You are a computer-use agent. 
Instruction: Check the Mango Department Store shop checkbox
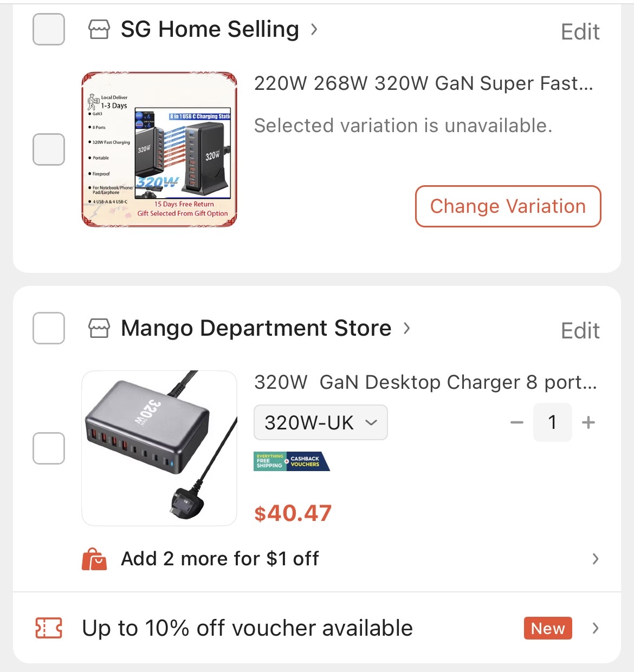(49, 328)
